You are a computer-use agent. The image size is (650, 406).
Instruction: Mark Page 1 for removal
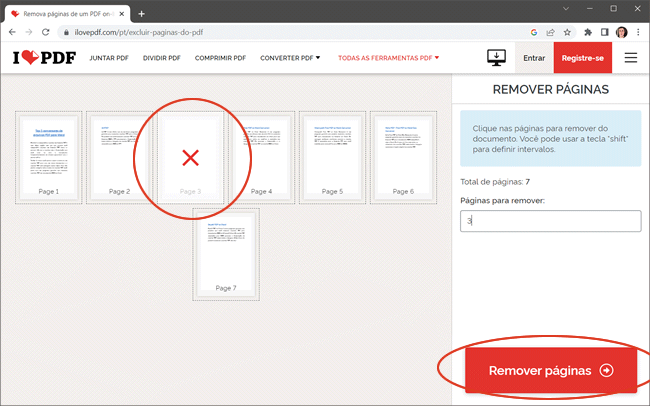click(x=49, y=156)
